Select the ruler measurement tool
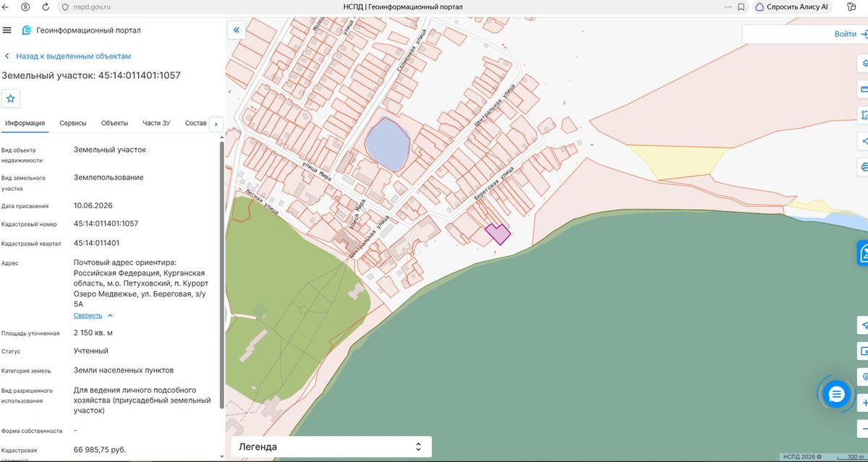Viewport: 868px width, 462px height. click(864, 89)
